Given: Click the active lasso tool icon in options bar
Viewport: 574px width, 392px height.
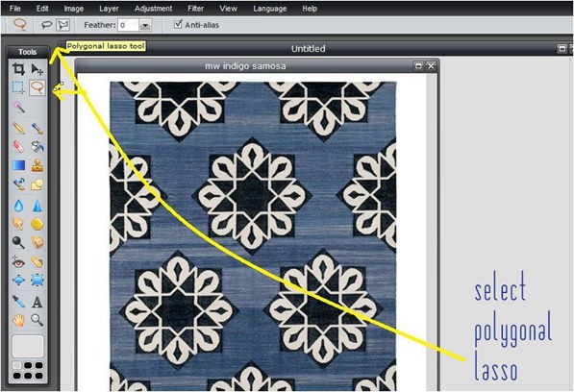Looking at the screenshot, I should pos(20,25).
